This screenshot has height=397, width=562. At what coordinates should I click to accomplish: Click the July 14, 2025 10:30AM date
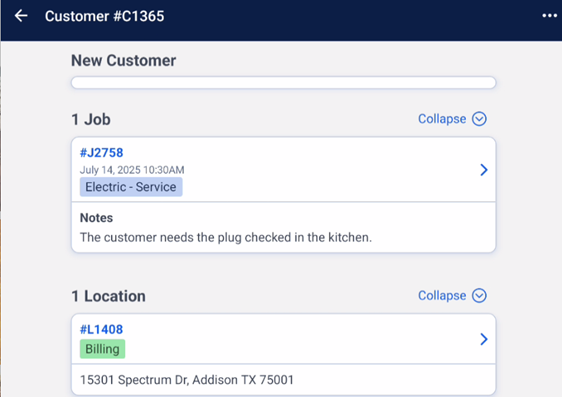click(x=132, y=170)
